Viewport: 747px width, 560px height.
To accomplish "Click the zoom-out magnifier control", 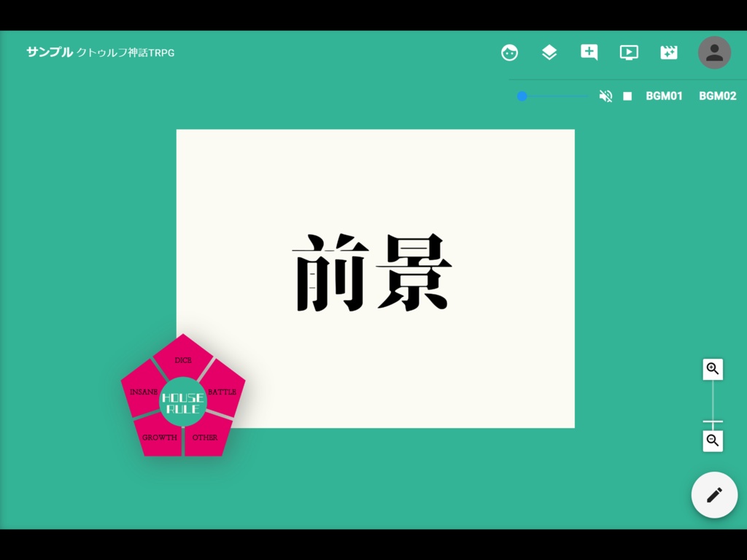I will [x=713, y=441].
